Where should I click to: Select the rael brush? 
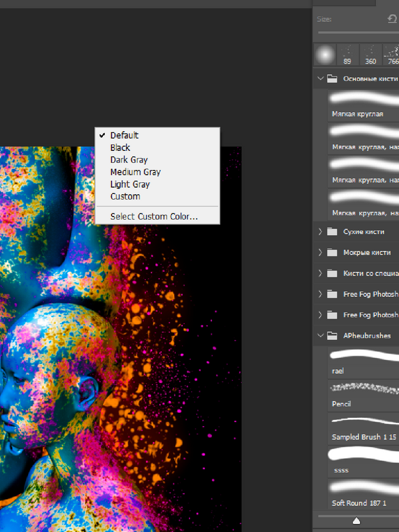click(x=363, y=362)
